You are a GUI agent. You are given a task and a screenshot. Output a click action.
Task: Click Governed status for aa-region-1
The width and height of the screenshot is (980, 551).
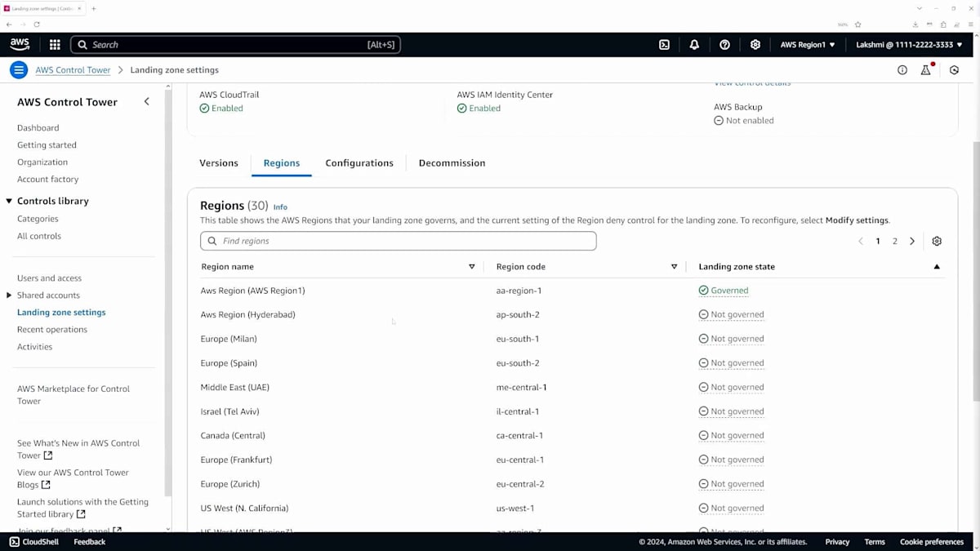724,291
